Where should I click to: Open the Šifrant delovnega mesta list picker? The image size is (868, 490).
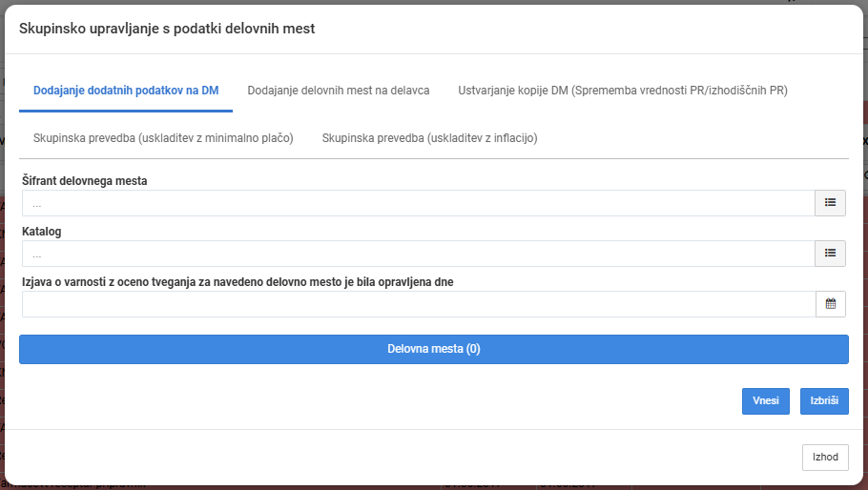click(830, 203)
